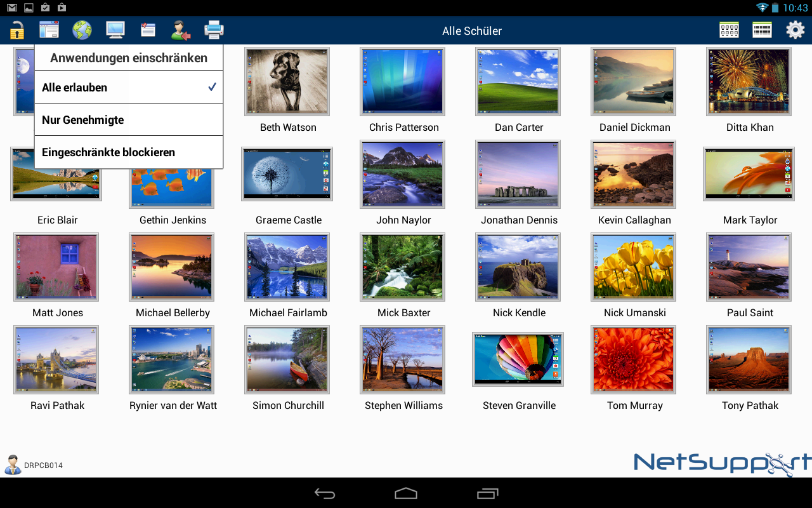Select 'Alle erlauben' menu option

(x=129, y=87)
